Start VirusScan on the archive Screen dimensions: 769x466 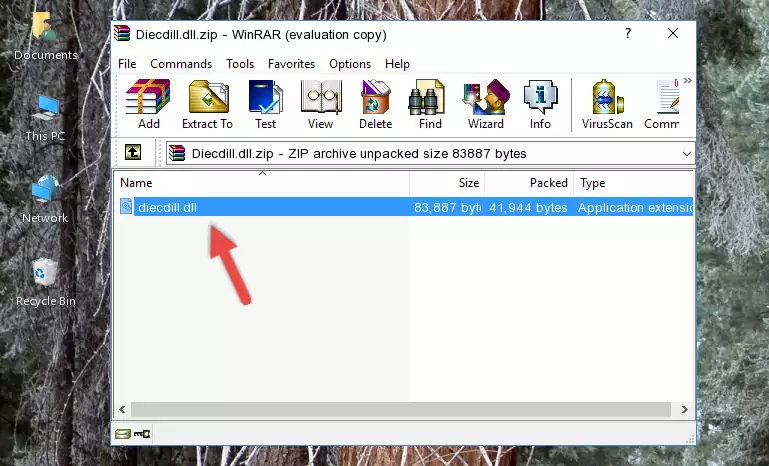(x=607, y=104)
